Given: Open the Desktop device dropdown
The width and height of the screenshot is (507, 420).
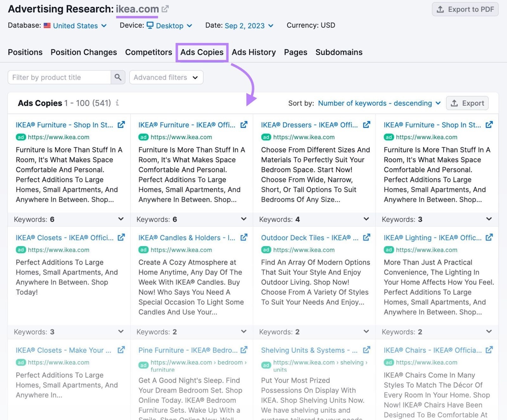Looking at the screenshot, I should (170, 26).
